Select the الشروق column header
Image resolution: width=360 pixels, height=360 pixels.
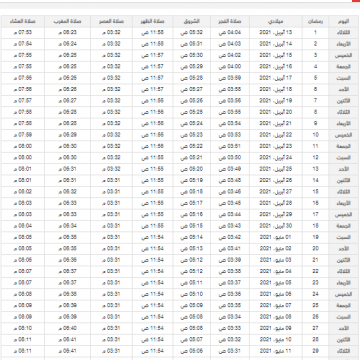[x=192, y=21]
